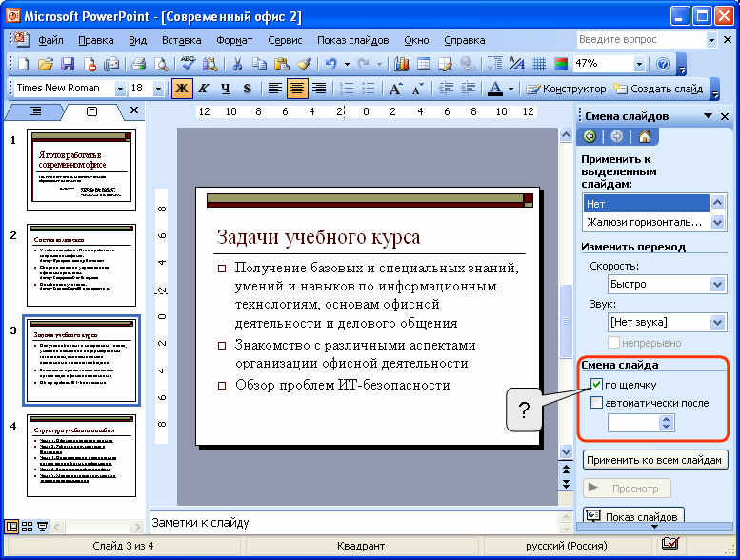
Task: Apply font color with the underlined A
Action: [x=495, y=89]
